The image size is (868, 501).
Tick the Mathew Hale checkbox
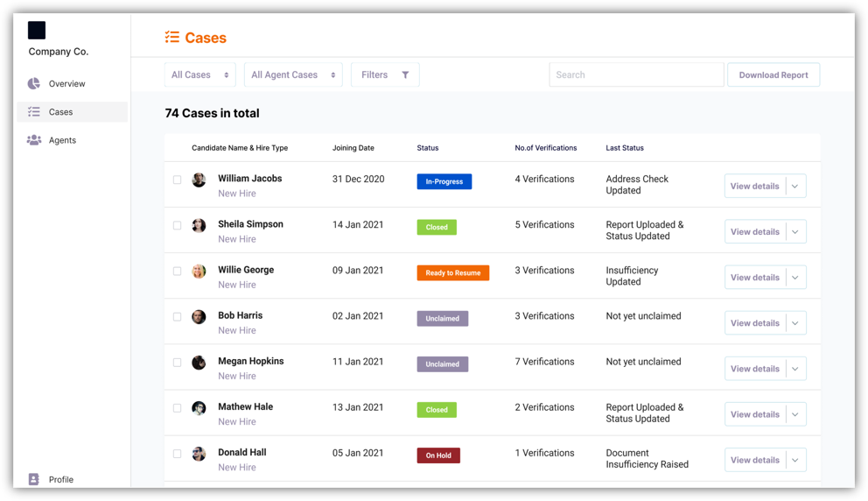click(177, 408)
